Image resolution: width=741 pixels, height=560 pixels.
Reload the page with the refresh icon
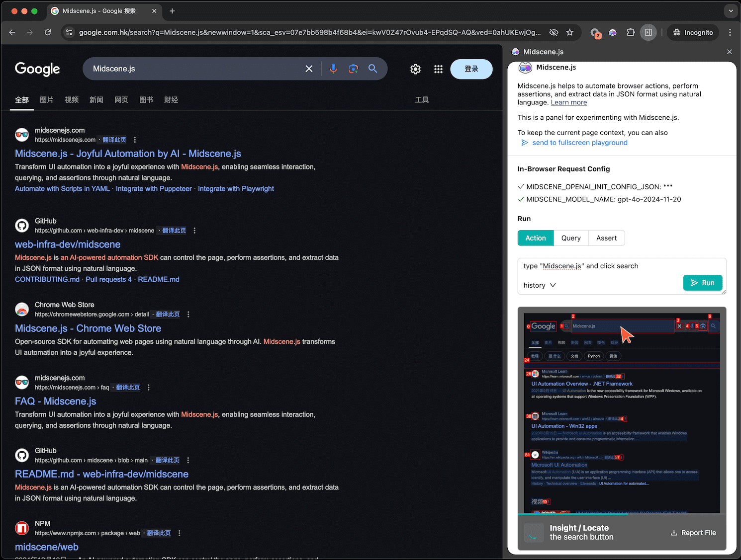click(48, 32)
